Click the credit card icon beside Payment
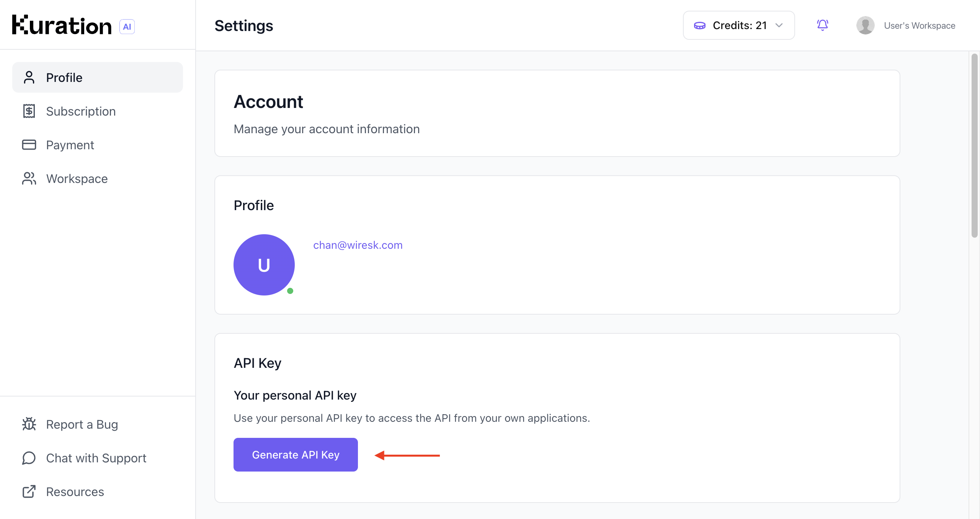980x519 pixels. 29,145
